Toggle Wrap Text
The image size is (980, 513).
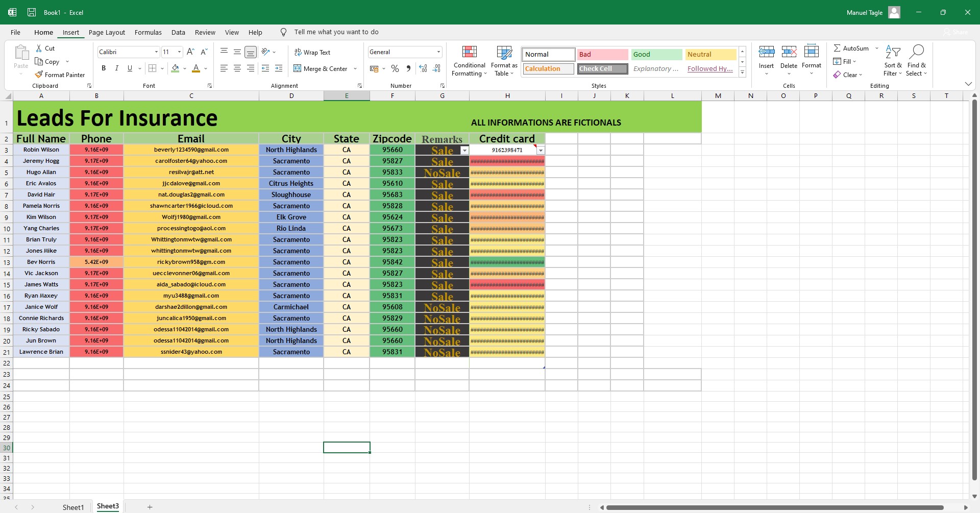pos(312,52)
